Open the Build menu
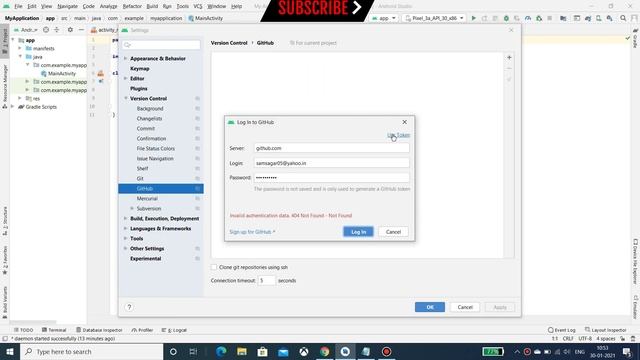The image size is (640, 360). (x=152, y=6)
